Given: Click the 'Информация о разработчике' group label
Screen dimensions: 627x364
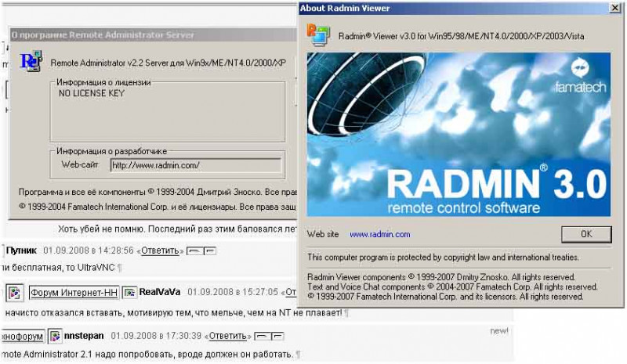Looking at the screenshot, I should [111, 151].
